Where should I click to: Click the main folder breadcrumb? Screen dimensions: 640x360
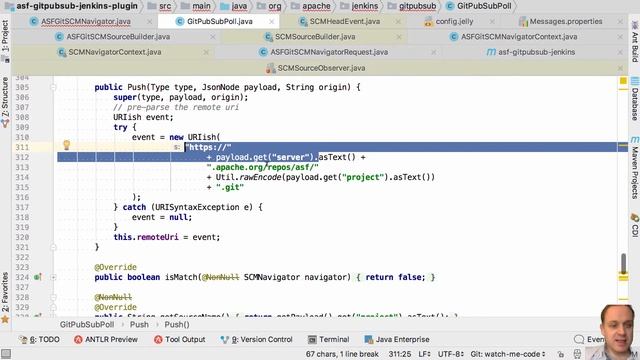tap(196, 6)
